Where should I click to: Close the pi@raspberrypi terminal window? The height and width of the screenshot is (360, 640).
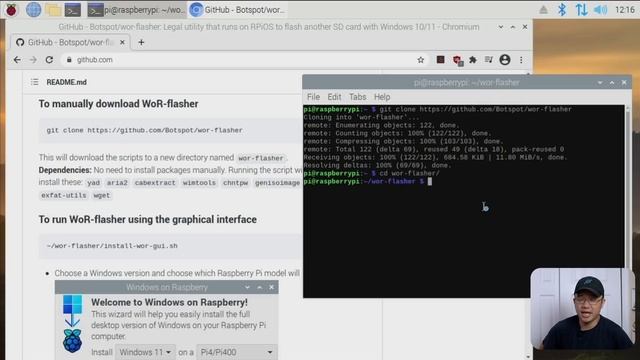(x=624, y=82)
